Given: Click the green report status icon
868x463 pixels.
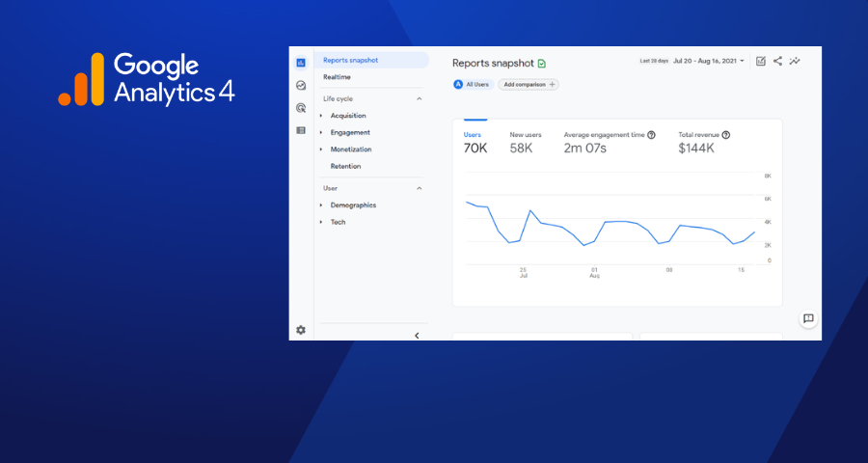Looking at the screenshot, I should click(x=542, y=64).
